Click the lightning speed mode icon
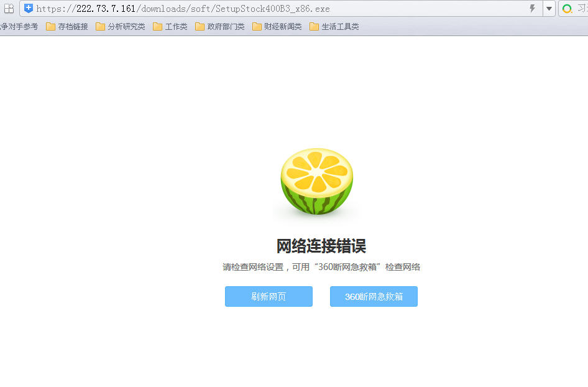 click(x=532, y=8)
